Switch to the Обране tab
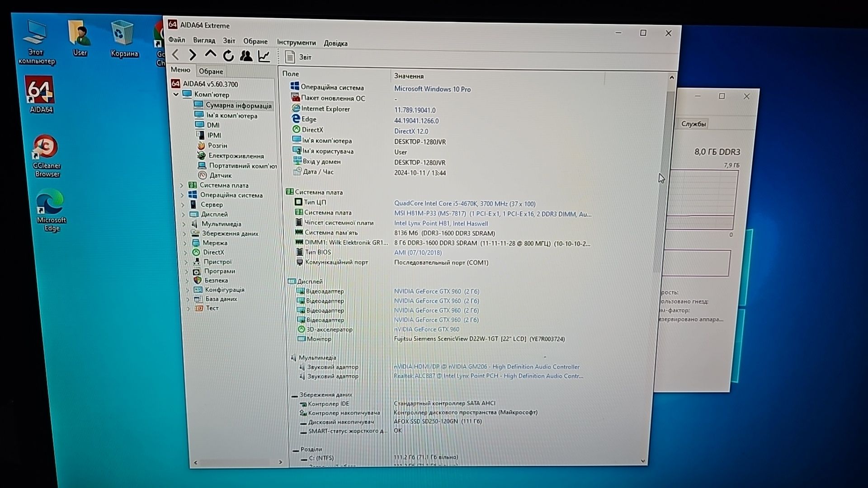 coord(211,71)
